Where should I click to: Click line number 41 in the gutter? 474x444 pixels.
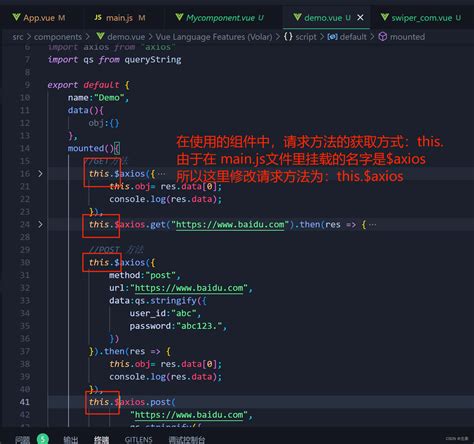coord(25,402)
